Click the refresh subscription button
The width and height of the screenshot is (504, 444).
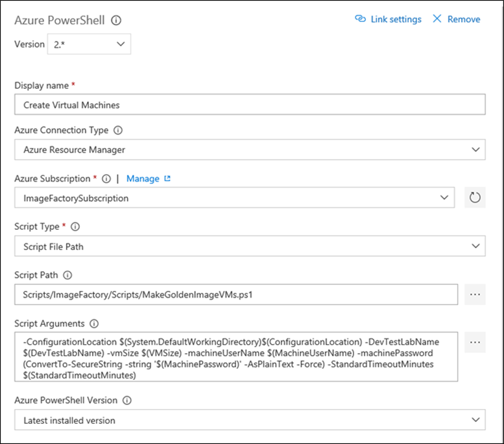click(x=475, y=198)
